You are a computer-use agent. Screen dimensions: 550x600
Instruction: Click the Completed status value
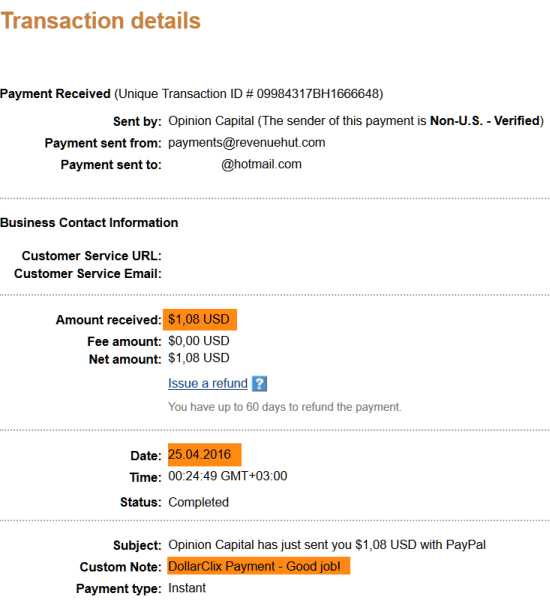(198, 502)
